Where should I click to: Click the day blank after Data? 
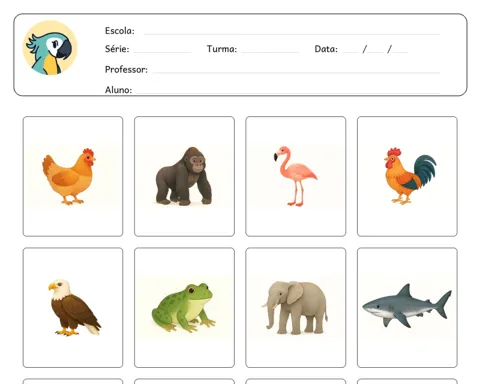pos(351,52)
